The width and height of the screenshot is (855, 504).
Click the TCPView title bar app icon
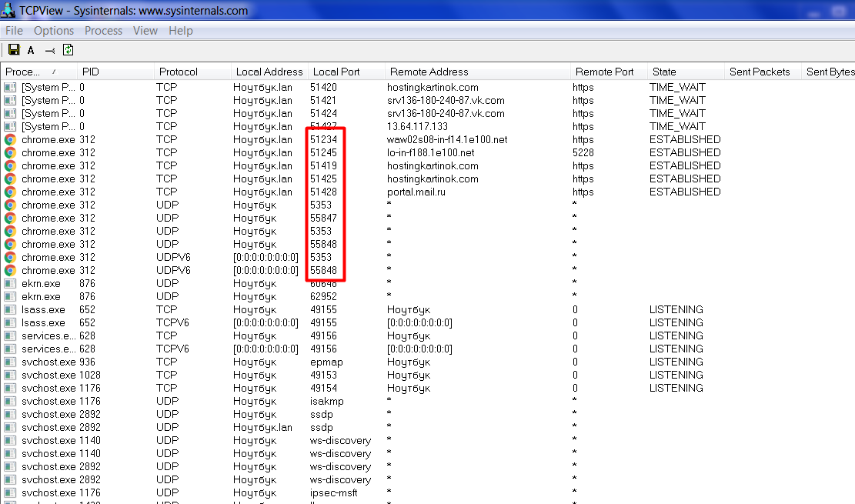8,10
